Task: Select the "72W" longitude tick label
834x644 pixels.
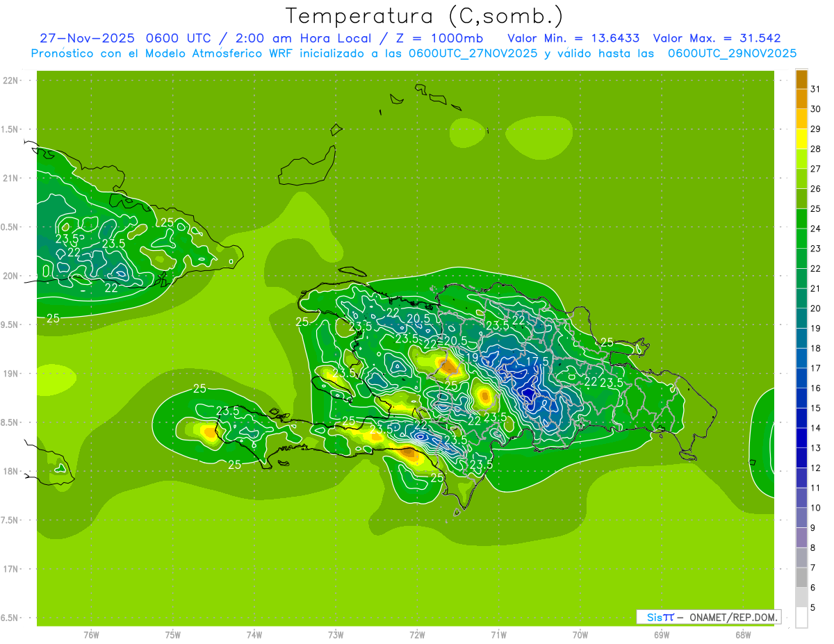Action: [417, 635]
